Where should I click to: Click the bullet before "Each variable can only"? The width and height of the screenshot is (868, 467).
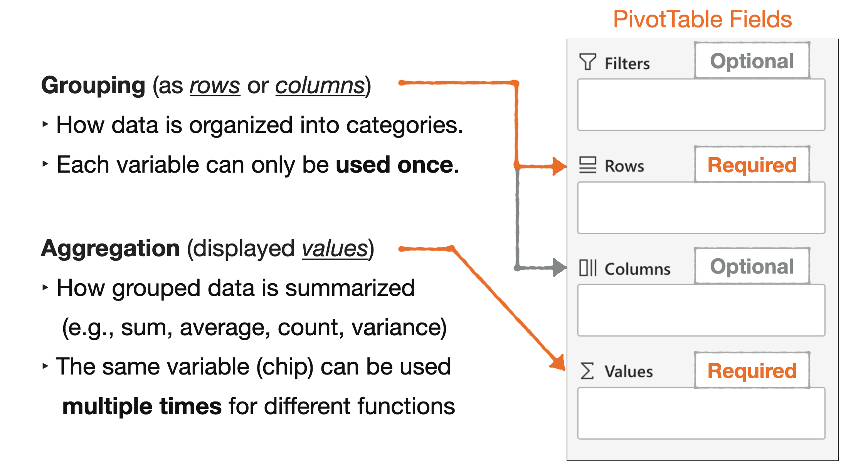45,163
